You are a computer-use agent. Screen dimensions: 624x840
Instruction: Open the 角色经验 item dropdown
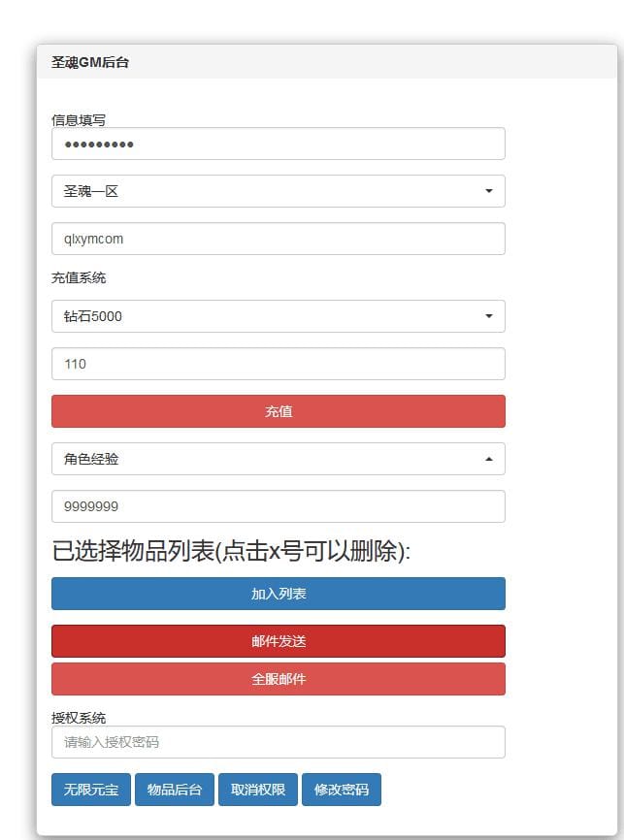click(x=278, y=459)
